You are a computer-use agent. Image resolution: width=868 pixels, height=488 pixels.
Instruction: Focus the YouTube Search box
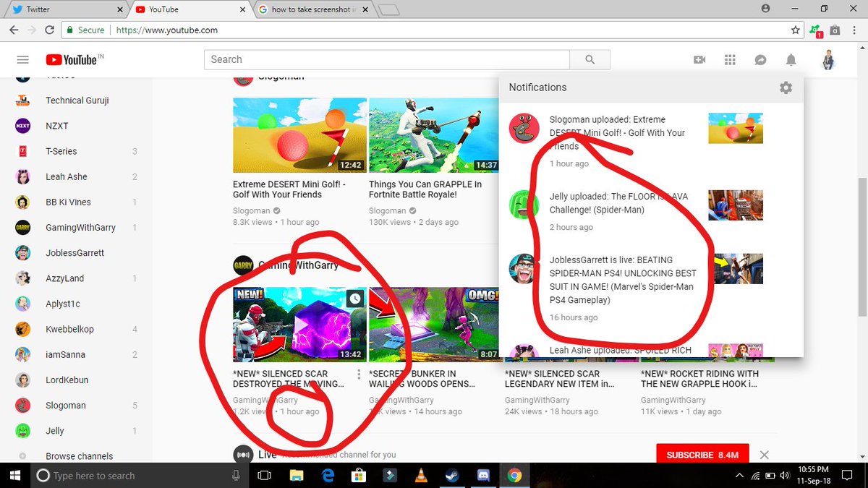point(387,60)
